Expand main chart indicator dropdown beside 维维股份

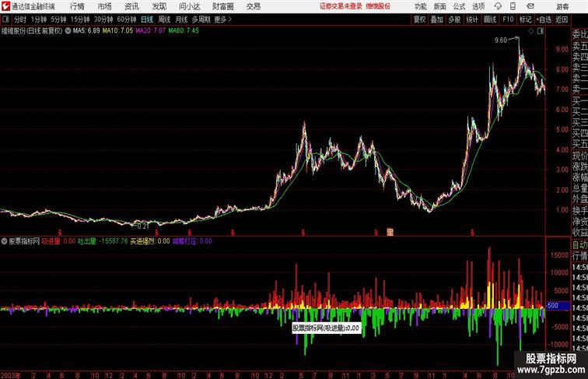click(x=68, y=31)
